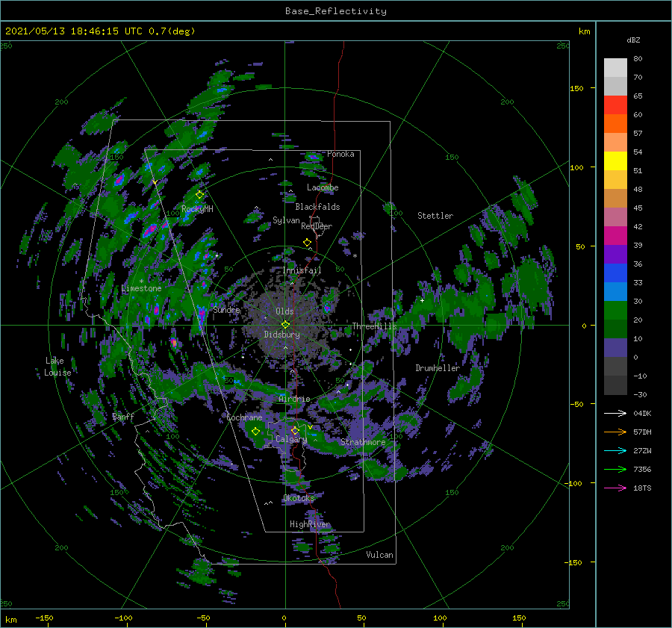Click the Vulcan label
This screenshot has height=628, width=672.
click(380, 555)
